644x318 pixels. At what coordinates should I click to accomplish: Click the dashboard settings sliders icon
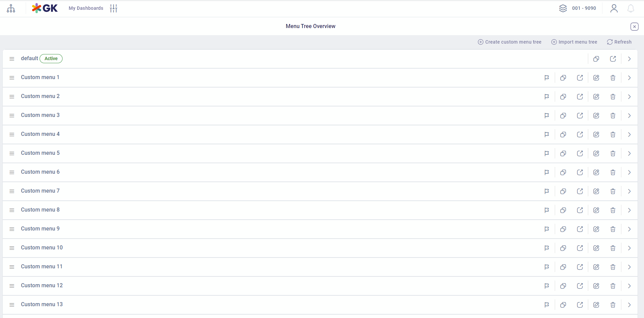tap(114, 8)
